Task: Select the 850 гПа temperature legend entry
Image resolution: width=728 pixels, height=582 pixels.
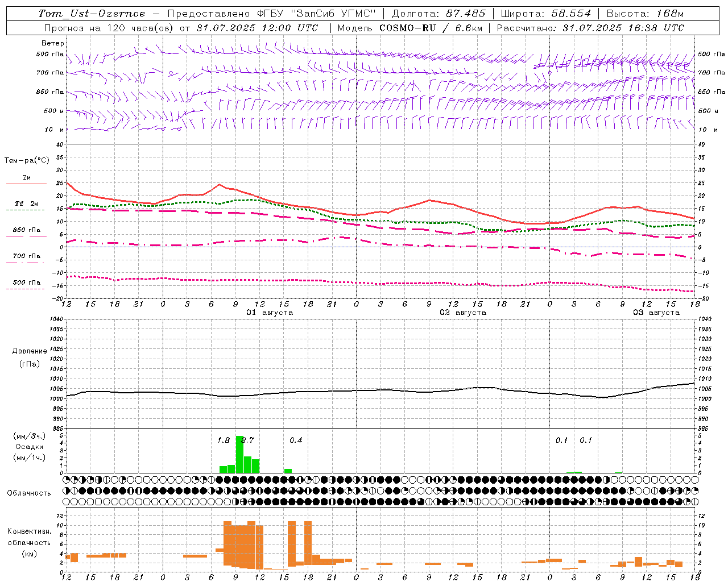Action: [27, 230]
